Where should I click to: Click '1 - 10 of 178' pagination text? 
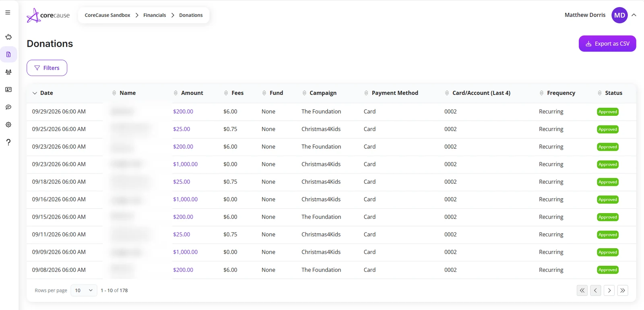[x=114, y=290]
